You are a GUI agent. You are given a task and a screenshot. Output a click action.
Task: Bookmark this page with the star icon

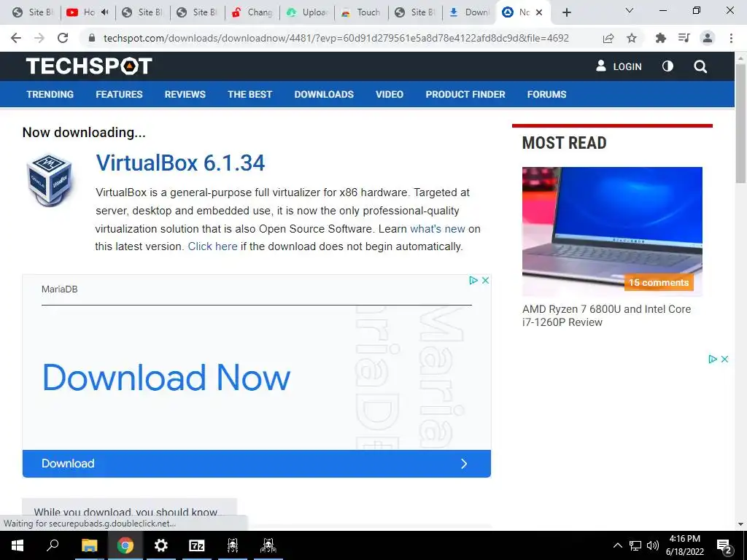pyautogui.click(x=632, y=38)
